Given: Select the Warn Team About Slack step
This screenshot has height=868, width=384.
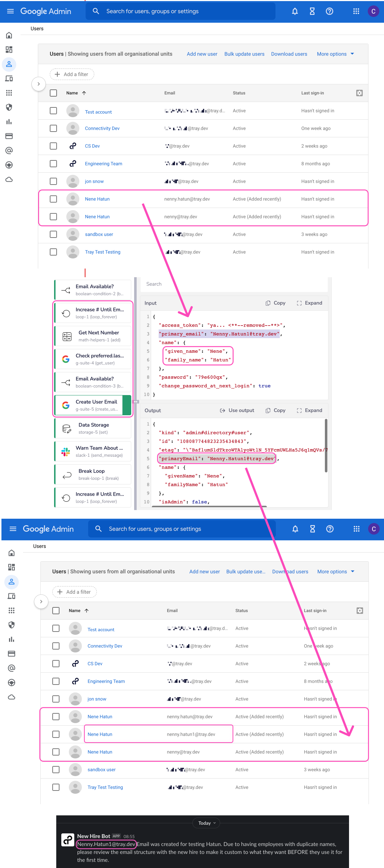Looking at the screenshot, I should pos(93,451).
